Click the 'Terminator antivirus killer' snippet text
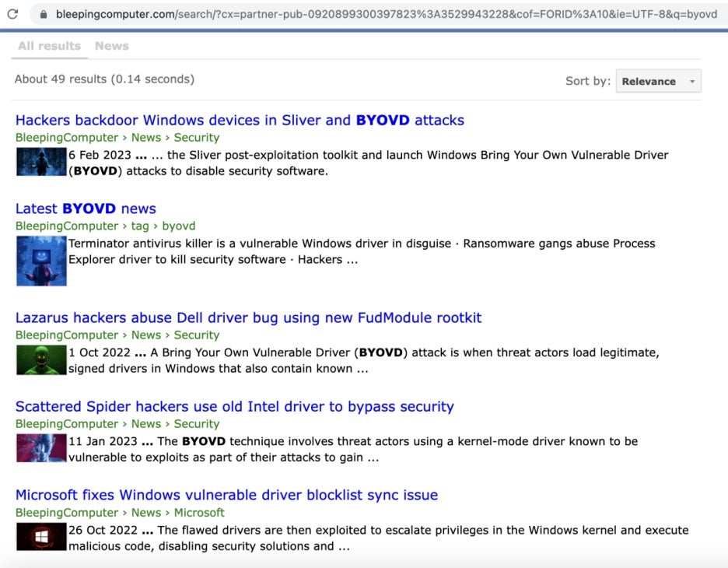728x568 pixels. [362, 251]
